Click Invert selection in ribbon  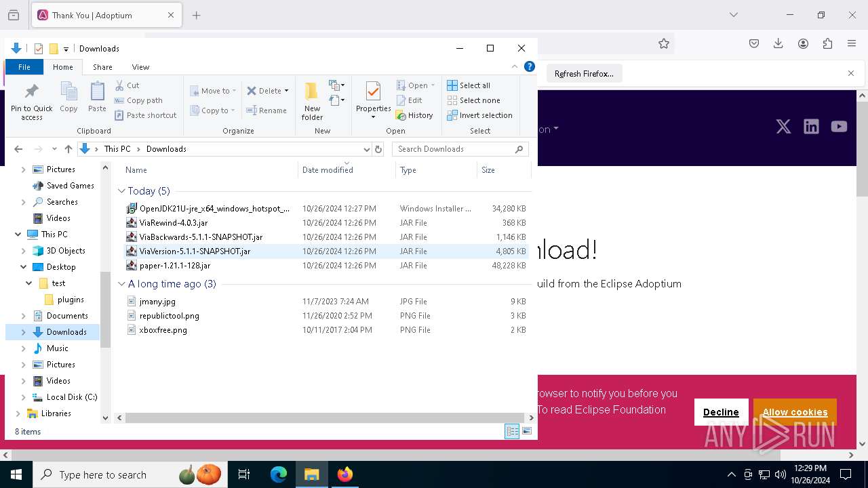tap(479, 115)
